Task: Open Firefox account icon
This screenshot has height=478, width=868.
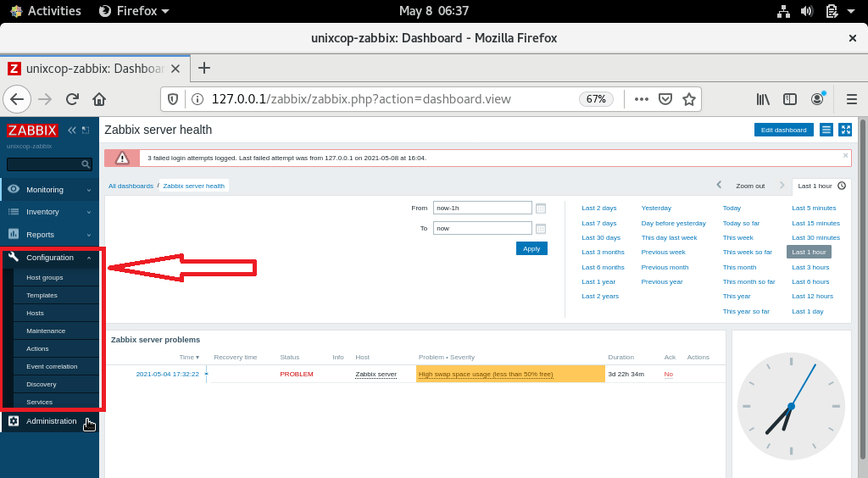Action: [x=817, y=99]
